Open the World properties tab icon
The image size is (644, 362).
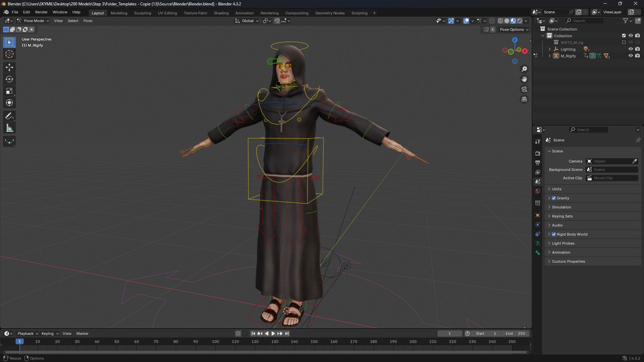[x=538, y=191]
